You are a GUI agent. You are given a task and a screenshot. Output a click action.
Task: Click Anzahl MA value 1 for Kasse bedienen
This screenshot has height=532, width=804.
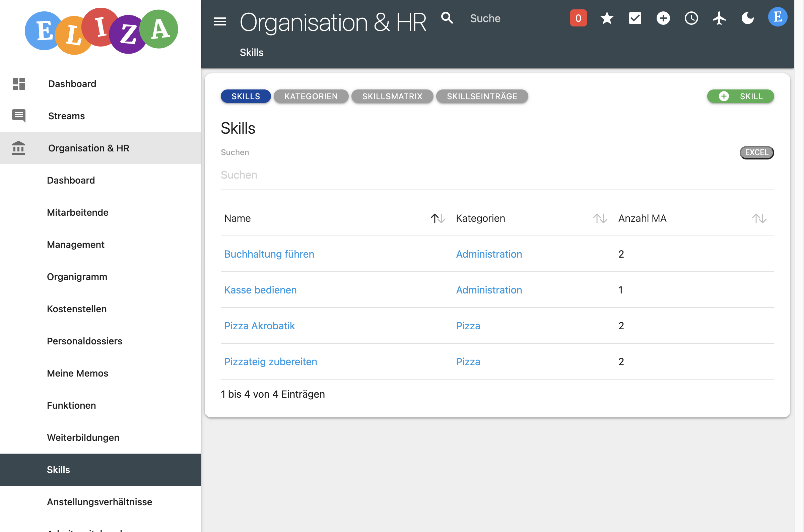[x=620, y=290]
